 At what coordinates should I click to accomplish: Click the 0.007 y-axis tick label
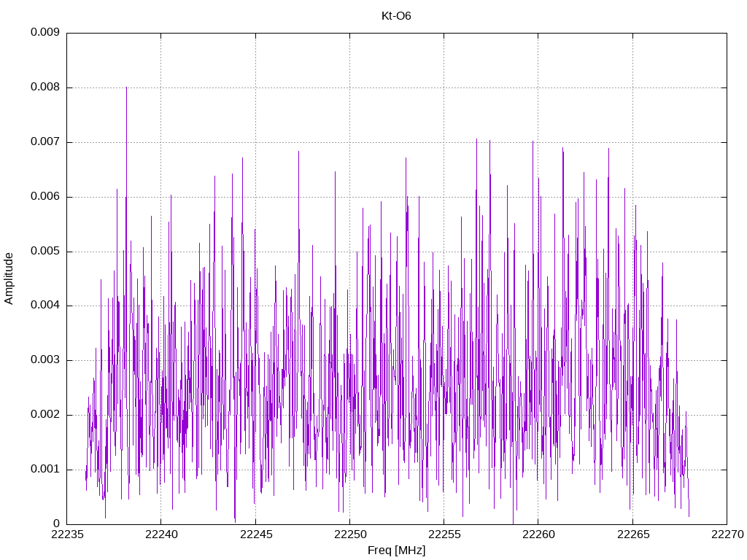click(44, 142)
